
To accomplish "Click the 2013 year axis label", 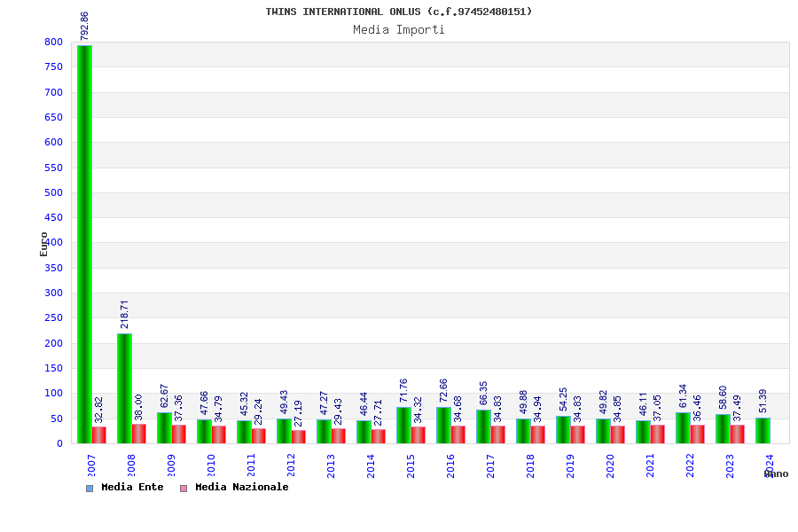I will [x=332, y=465].
